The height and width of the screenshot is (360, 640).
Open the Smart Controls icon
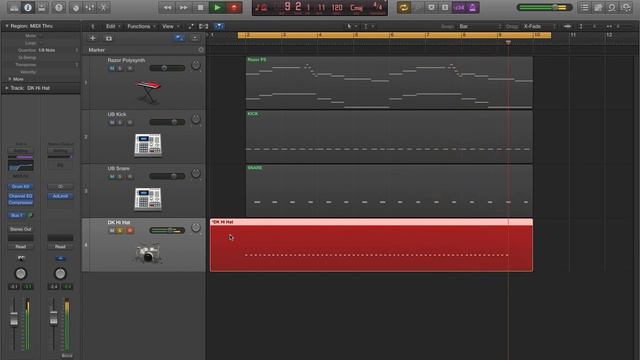pos(76,7)
